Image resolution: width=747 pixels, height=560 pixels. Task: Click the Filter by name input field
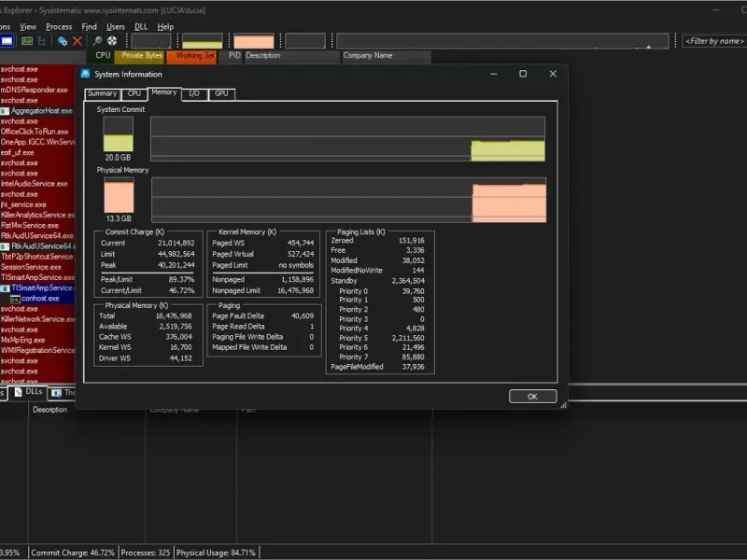tap(713, 41)
